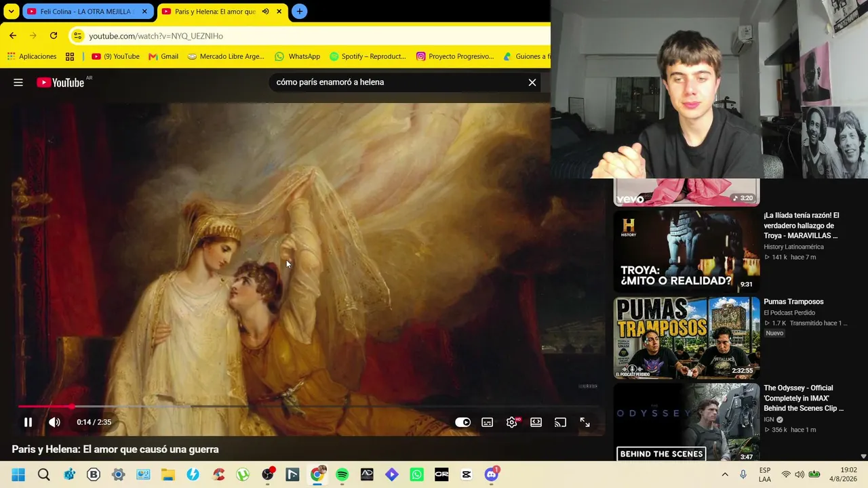Image resolution: width=868 pixels, height=488 pixels.
Task: Open OBS Studio from the taskbar
Action: (267, 474)
